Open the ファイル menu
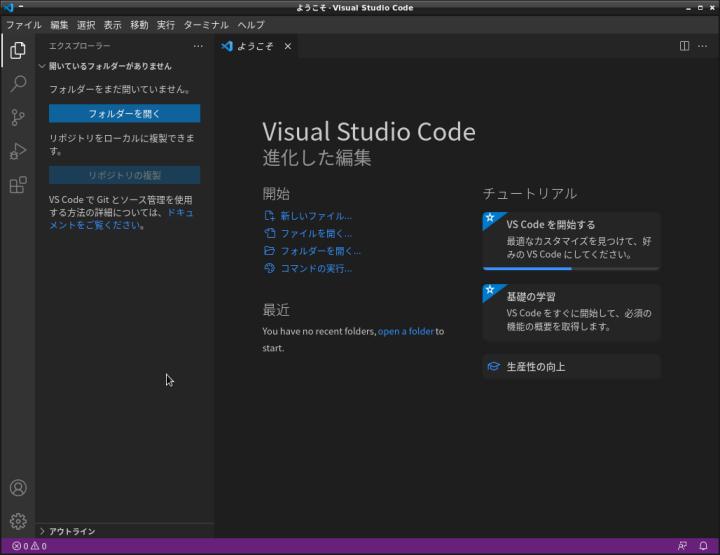The height and width of the screenshot is (555, 720). pos(23,25)
